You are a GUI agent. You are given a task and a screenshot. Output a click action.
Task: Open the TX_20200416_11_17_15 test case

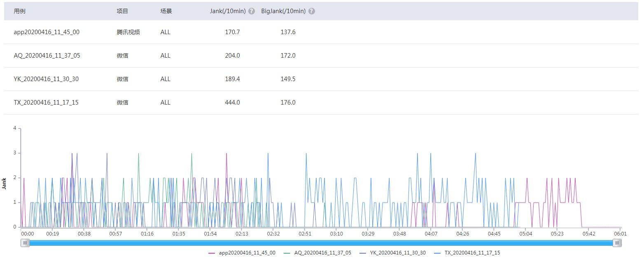[x=46, y=103]
